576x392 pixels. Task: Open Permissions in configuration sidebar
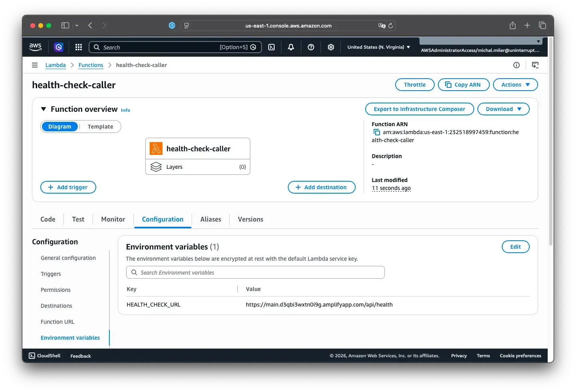[55, 290]
